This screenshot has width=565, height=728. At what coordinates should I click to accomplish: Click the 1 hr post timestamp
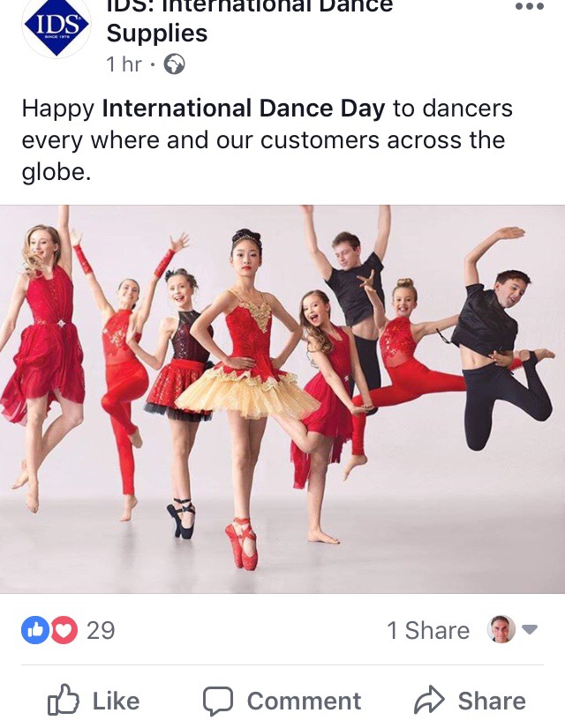[x=124, y=64]
